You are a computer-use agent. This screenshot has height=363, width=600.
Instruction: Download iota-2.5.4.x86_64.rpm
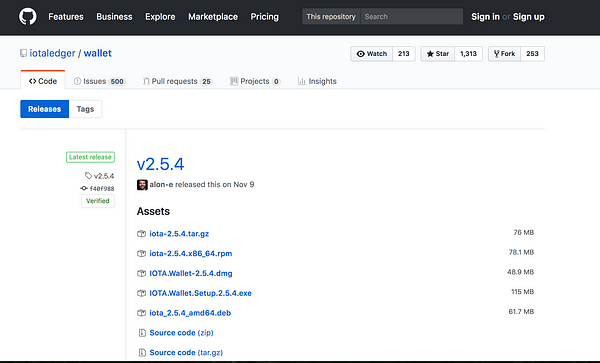click(x=191, y=254)
